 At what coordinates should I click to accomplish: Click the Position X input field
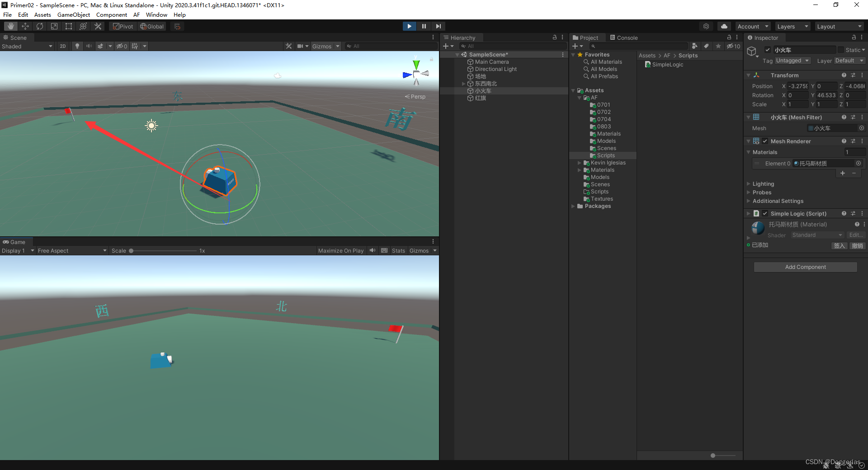click(797, 86)
